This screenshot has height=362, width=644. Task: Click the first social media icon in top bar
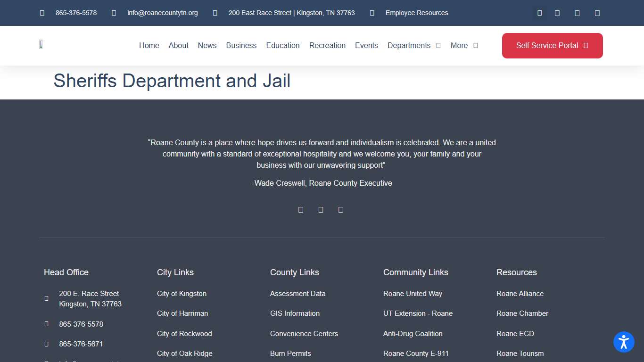(x=539, y=13)
